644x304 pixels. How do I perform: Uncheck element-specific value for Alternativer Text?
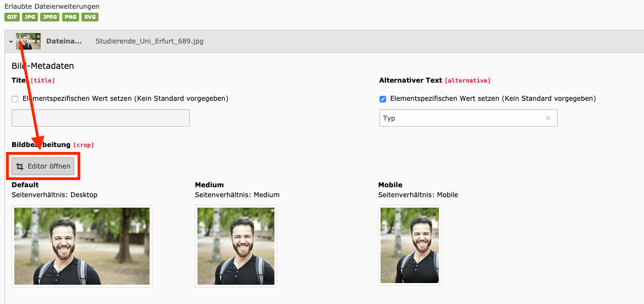383,99
